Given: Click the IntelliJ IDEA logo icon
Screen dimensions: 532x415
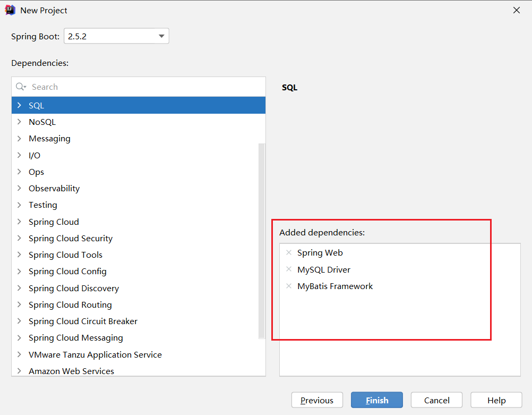Looking at the screenshot, I should pos(10,10).
